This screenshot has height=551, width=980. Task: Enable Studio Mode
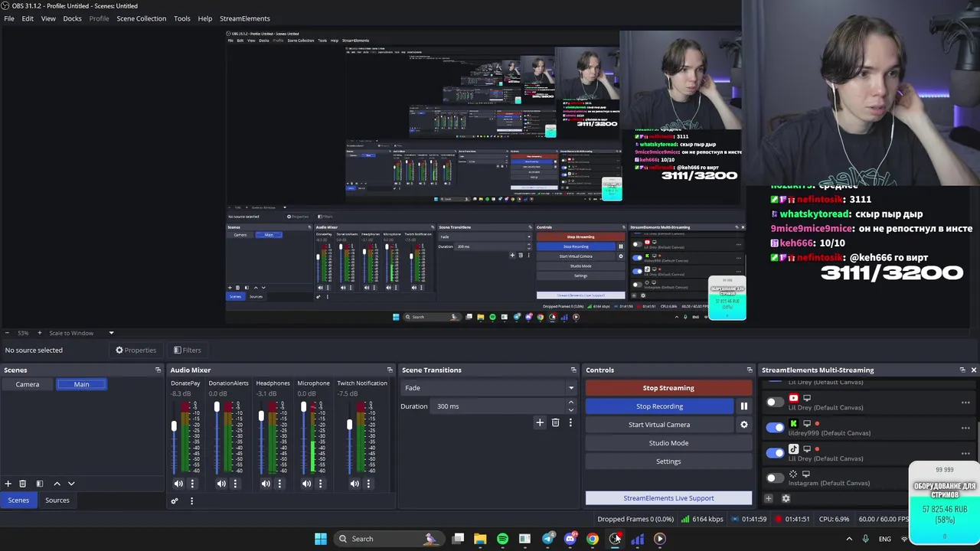coord(668,443)
